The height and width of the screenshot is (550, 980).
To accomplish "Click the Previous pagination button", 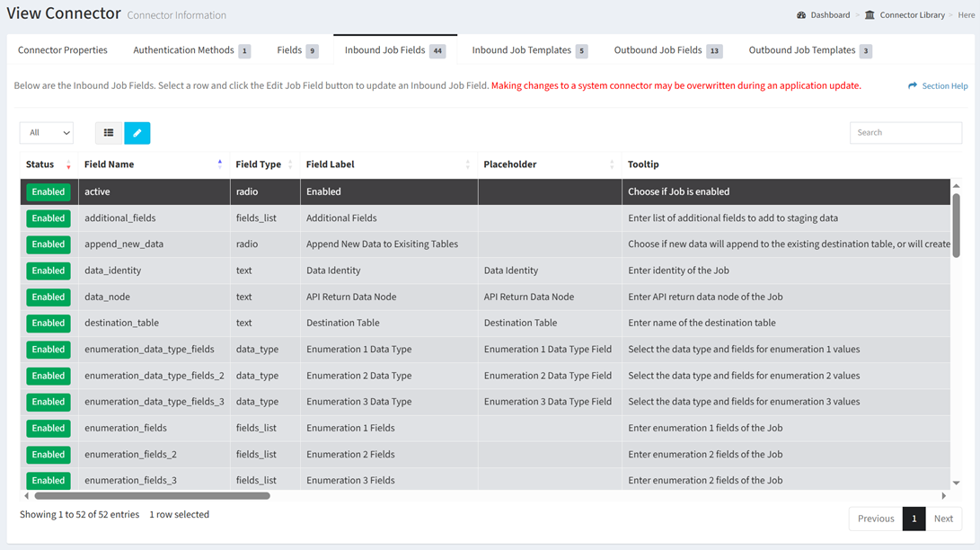I will (875, 519).
